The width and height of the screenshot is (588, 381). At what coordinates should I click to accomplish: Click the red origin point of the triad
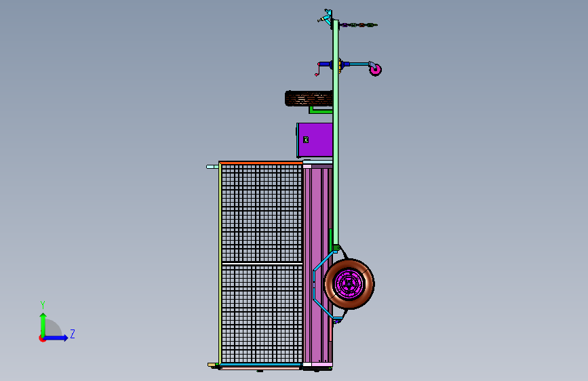pyautogui.click(x=42, y=338)
